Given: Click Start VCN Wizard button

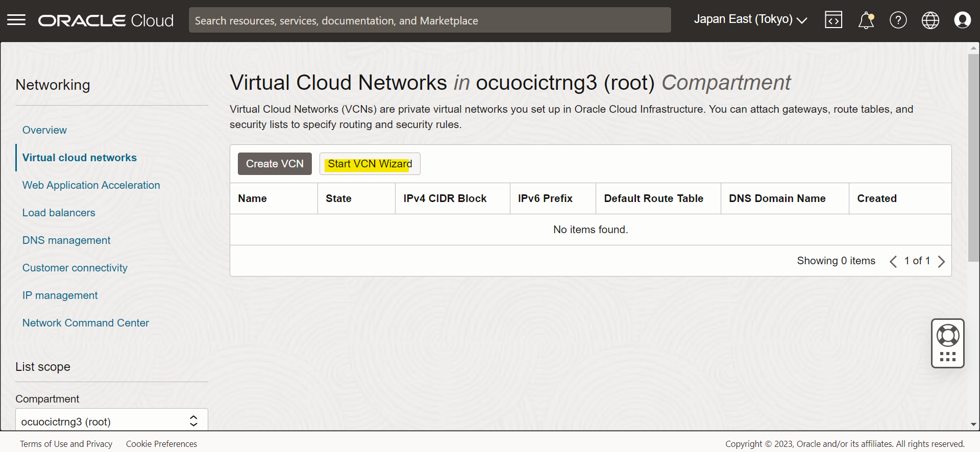Looking at the screenshot, I should [x=370, y=164].
